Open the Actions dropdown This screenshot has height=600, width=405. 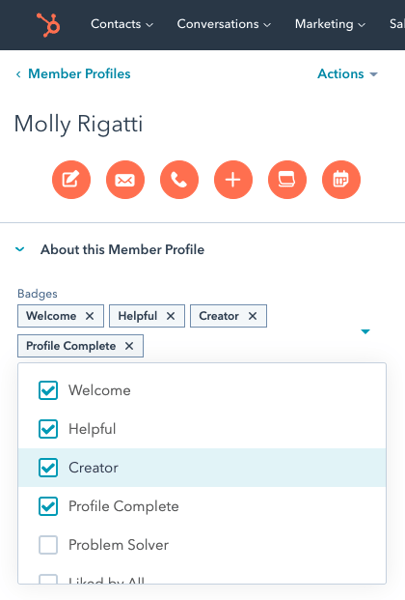pyautogui.click(x=347, y=74)
